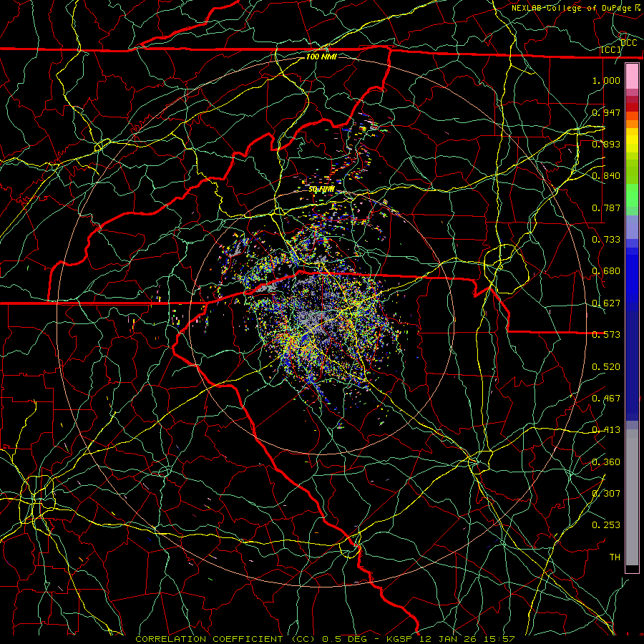Select the 50 NMI range ring label
Viewport: 644px width, 644px height.
(x=321, y=190)
